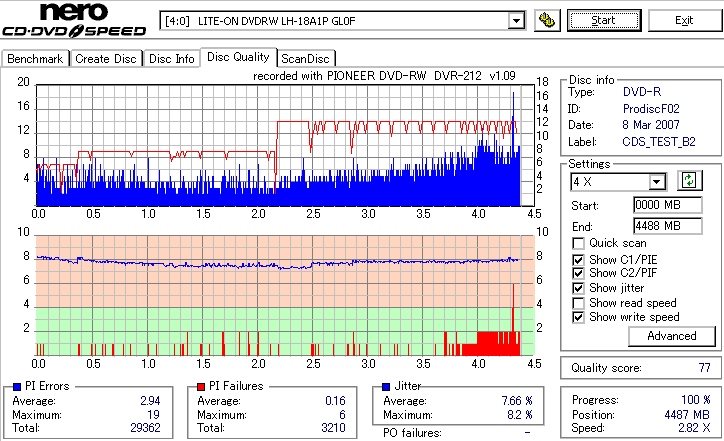Click the PI Errors total 29362
The height and width of the screenshot is (441, 724).
click(x=145, y=428)
